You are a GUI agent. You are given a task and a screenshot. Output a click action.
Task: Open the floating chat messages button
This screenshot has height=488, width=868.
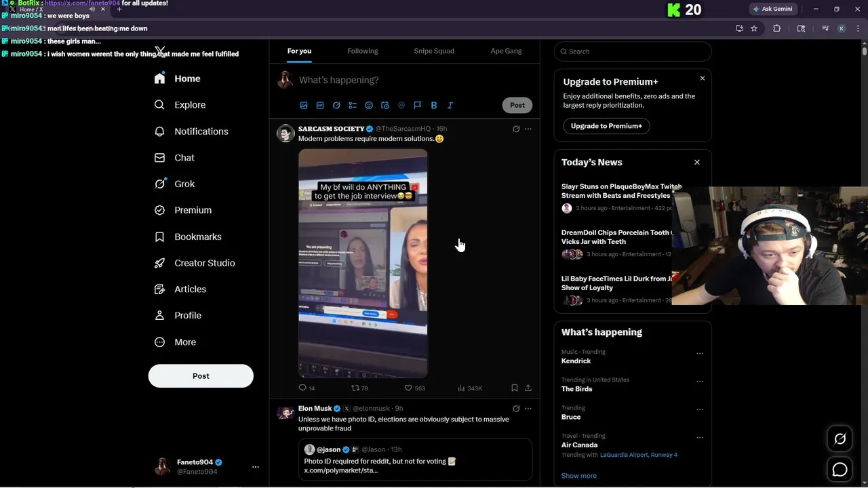(840, 469)
